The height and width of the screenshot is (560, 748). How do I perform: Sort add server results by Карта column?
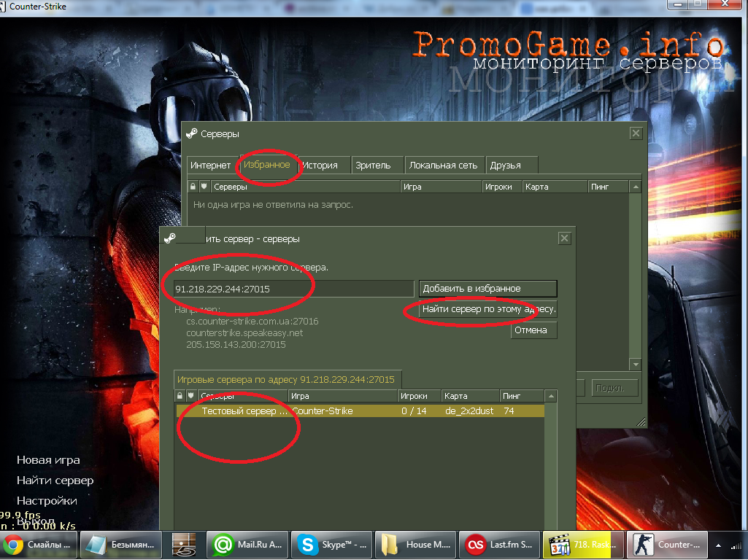[470, 396]
